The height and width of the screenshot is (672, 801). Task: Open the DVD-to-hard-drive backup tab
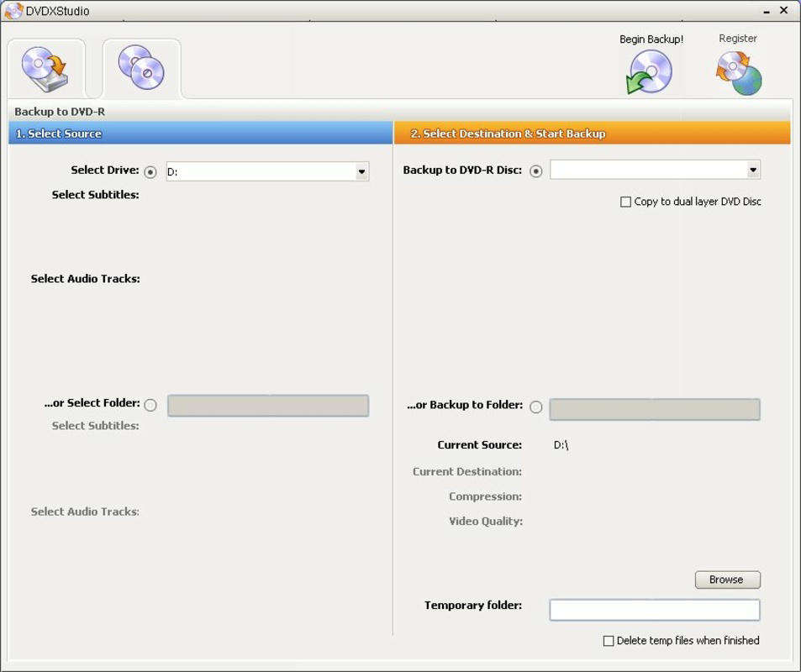click(45, 69)
